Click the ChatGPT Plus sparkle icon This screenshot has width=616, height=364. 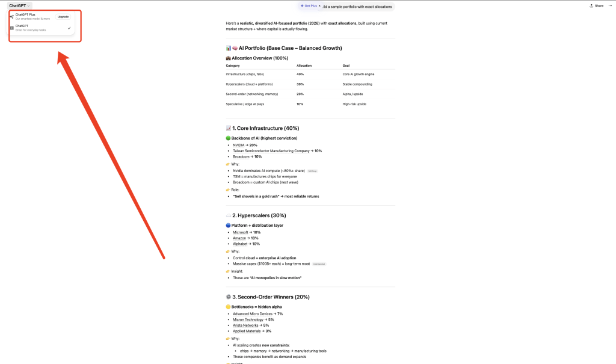[x=12, y=16]
